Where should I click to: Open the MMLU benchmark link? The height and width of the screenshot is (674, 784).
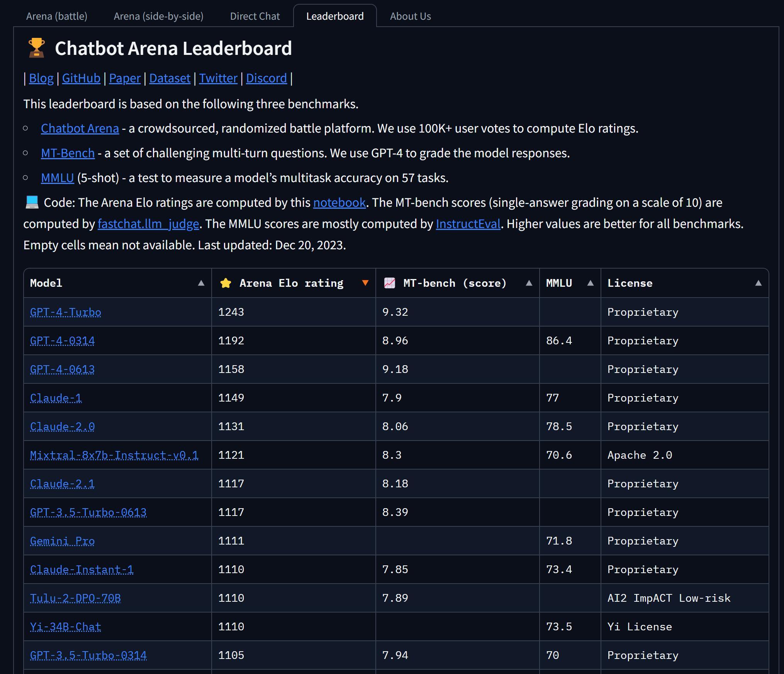pos(57,178)
